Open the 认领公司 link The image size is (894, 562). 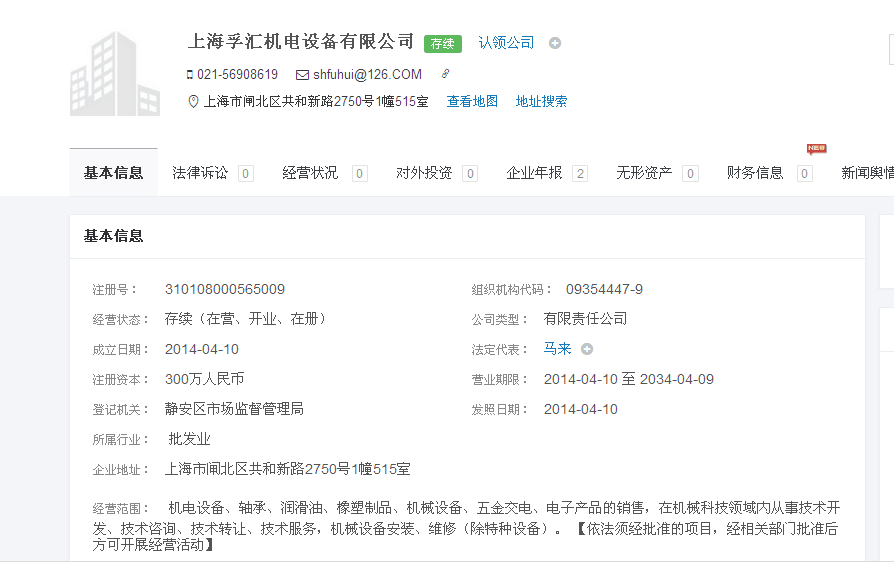pos(506,43)
